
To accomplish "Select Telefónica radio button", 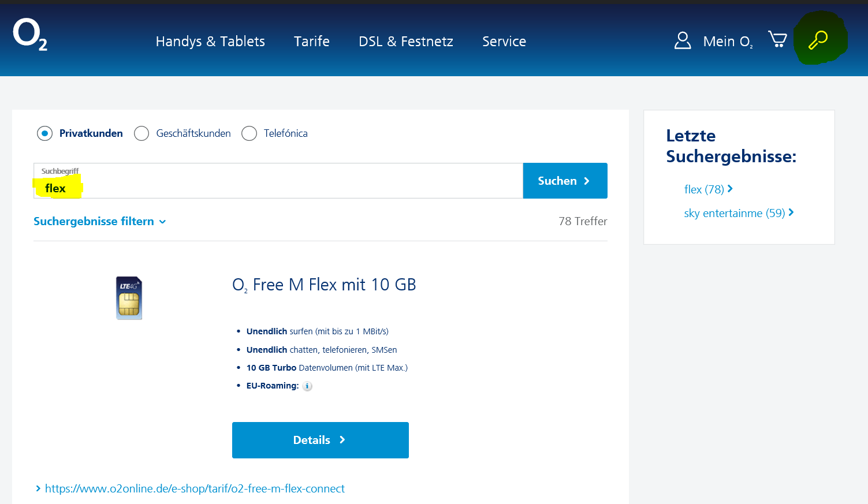I will click(x=249, y=133).
